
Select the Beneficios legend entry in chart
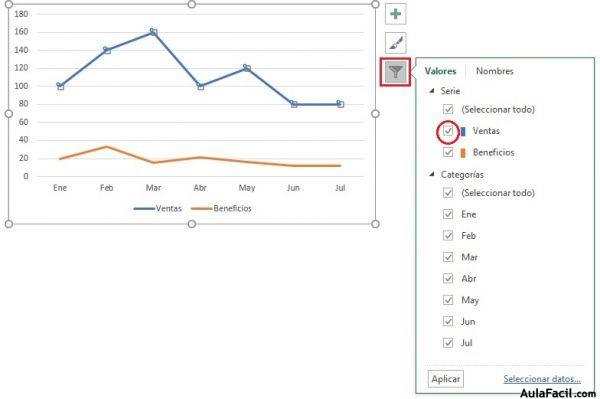point(221,208)
